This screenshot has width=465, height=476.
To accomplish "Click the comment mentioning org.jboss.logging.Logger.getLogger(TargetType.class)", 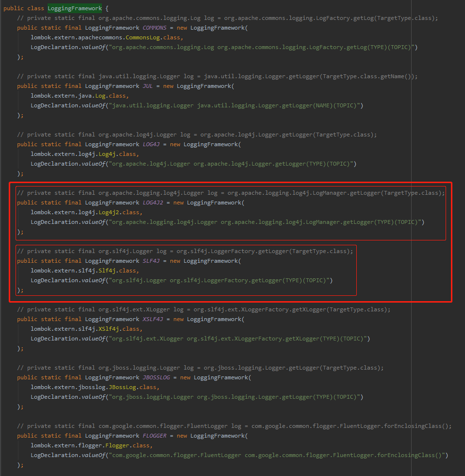I will click(200, 368).
